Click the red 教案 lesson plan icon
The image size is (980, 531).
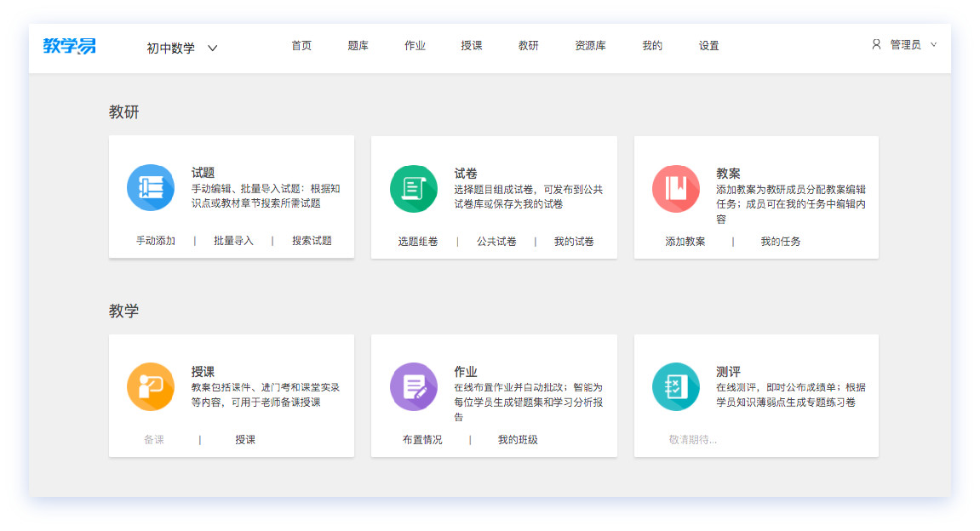[x=675, y=187]
